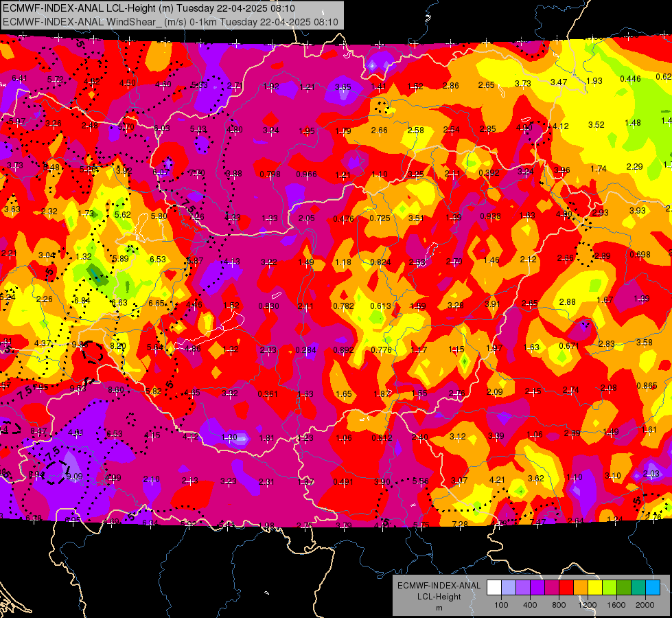Click the wind shear value '3.52' on the map
672x618 pixels.
click(596, 125)
